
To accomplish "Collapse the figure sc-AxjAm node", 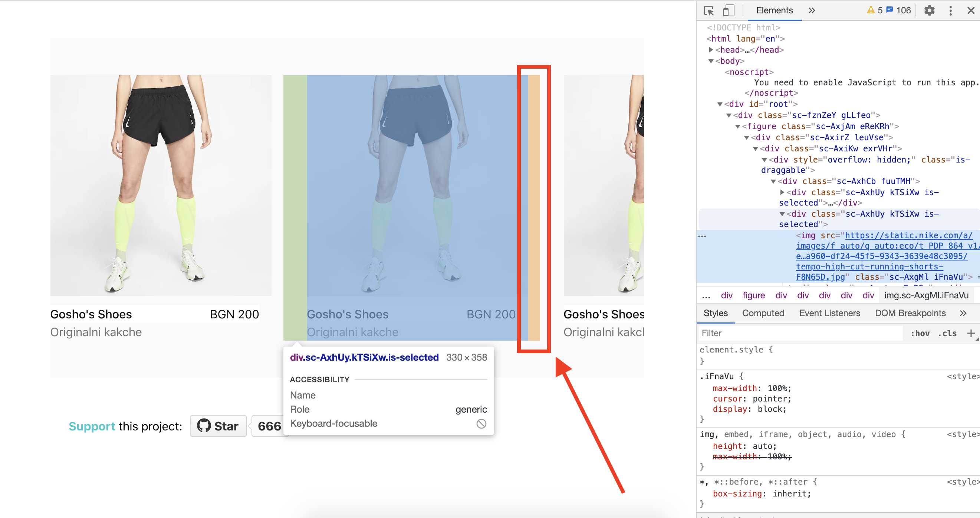I will coord(738,126).
